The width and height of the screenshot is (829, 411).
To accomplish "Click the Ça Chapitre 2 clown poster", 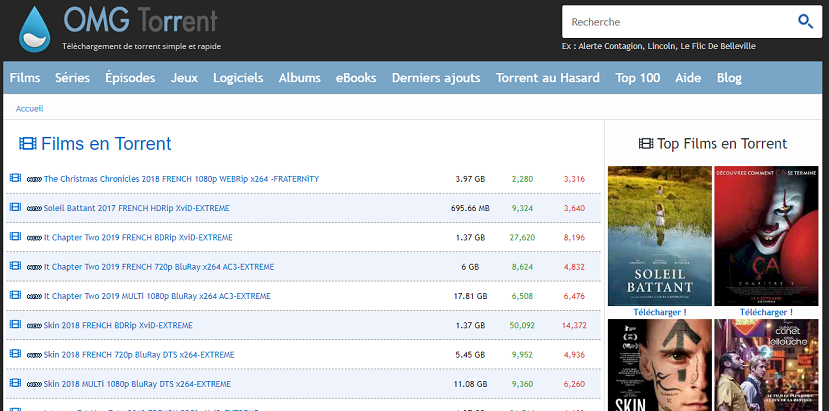I will coord(766,236).
